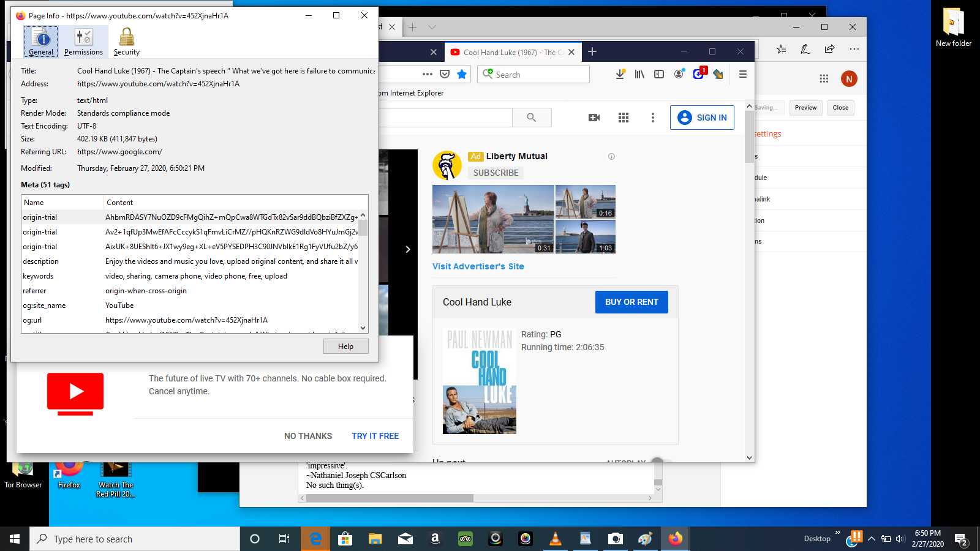This screenshot has width=980, height=551.
Task: Click the Close button in Edge page
Action: tap(840, 108)
